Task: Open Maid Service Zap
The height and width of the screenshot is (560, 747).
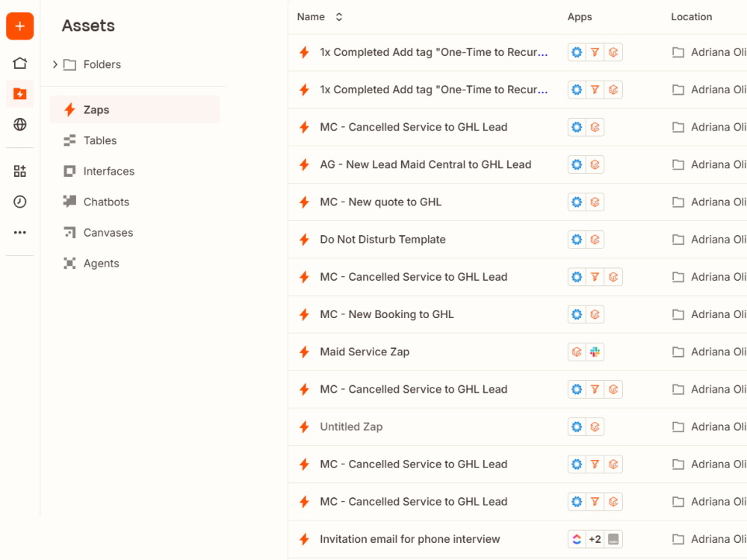Action: [365, 352]
